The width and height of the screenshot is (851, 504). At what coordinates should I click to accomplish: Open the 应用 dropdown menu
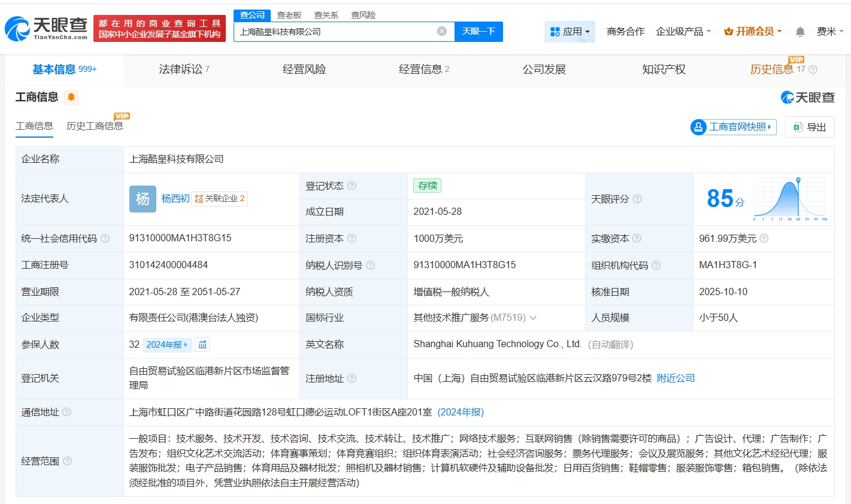[x=570, y=32]
